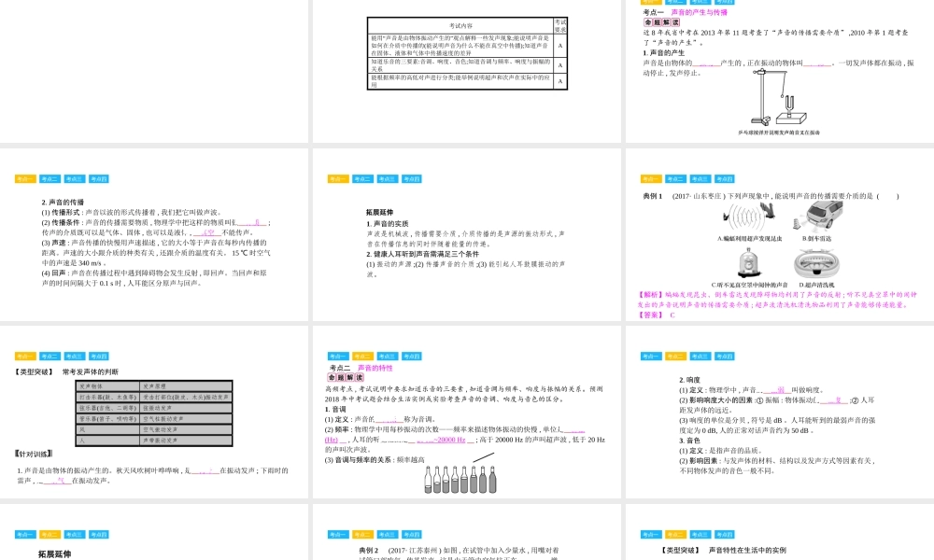Image resolution: width=934 pixels, height=560 pixels.
Task: Select 考点一 tab on 声音的特性 slide
Action: click(338, 357)
